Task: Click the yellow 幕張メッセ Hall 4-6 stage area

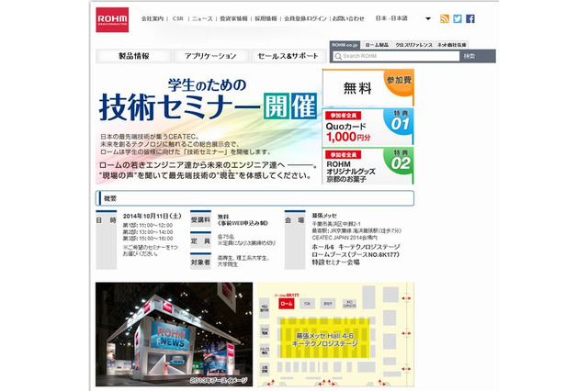Action: [x=324, y=338]
